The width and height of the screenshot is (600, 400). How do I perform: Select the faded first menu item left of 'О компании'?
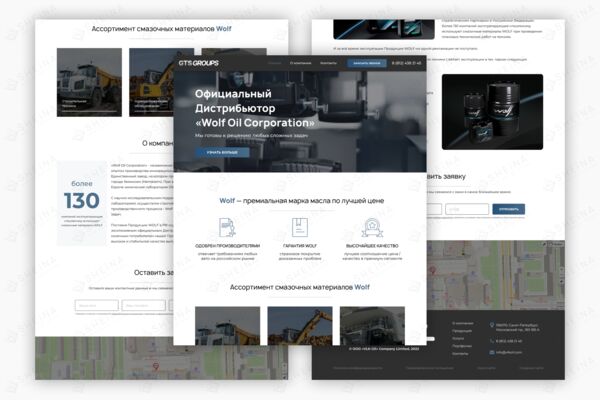pyautogui.click(x=275, y=63)
